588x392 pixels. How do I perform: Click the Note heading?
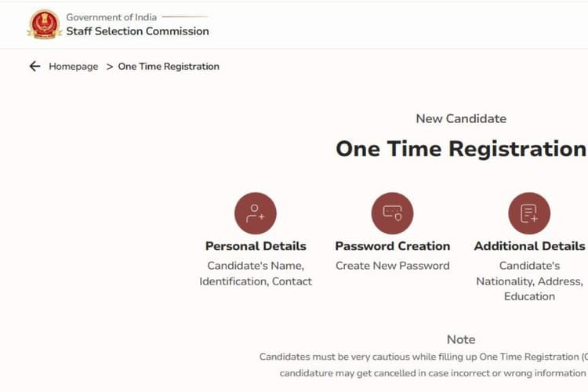(x=461, y=339)
